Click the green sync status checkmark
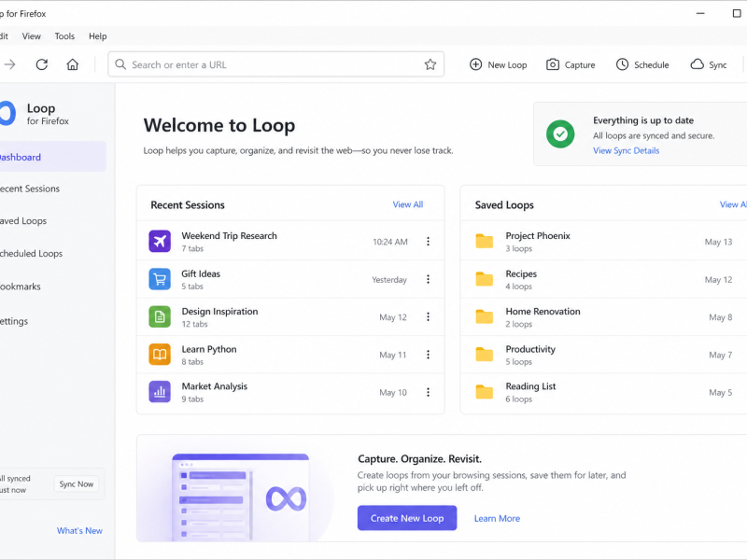 pyautogui.click(x=560, y=133)
